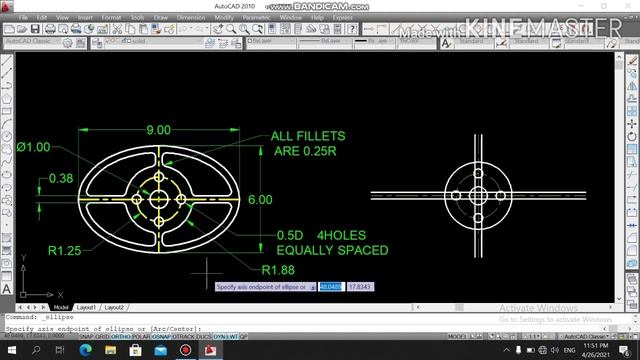This screenshot has height=360, width=640.
Task: Click the Plot printer icon
Action: (x=50, y=29)
